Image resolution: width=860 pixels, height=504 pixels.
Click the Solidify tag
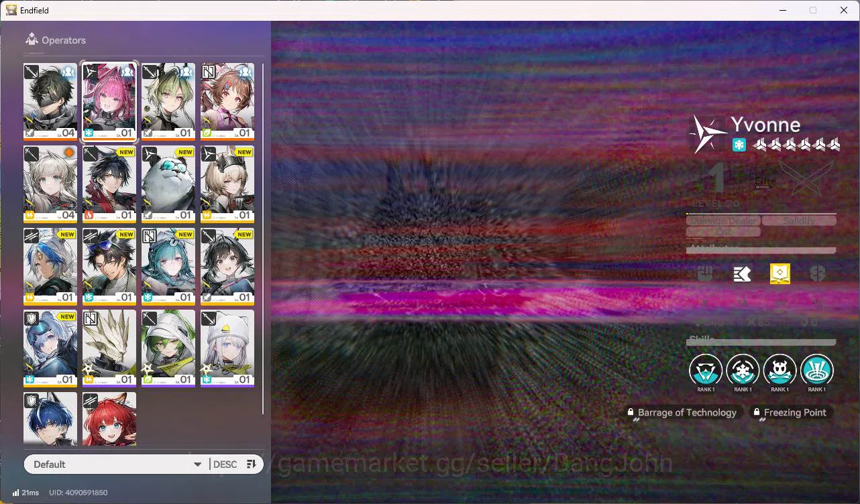pyautogui.click(x=799, y=220)
